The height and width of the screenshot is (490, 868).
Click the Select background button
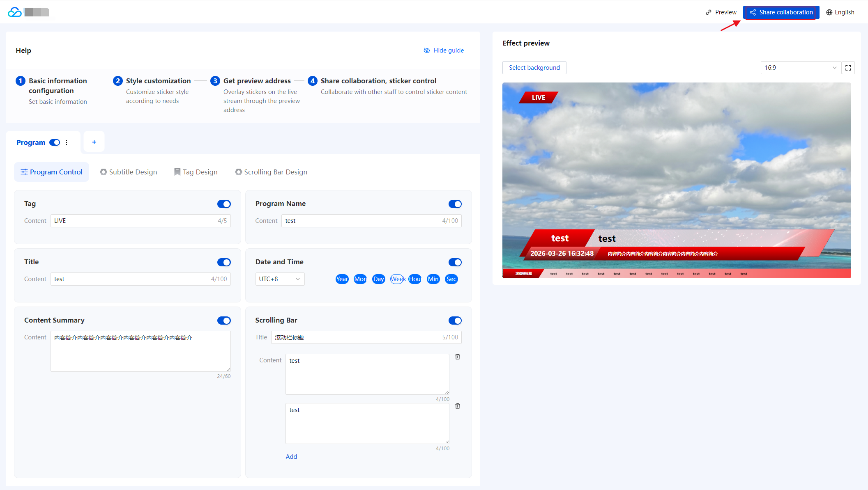coord(534,68)
